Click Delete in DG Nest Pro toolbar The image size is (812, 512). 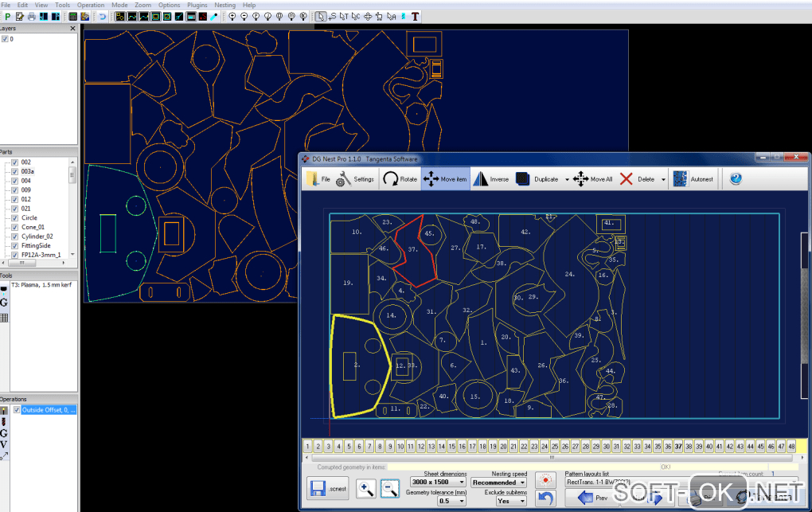637,179
